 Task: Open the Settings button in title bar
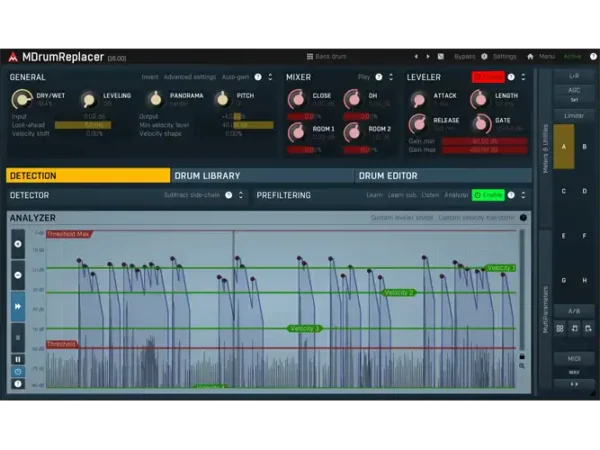504,57
